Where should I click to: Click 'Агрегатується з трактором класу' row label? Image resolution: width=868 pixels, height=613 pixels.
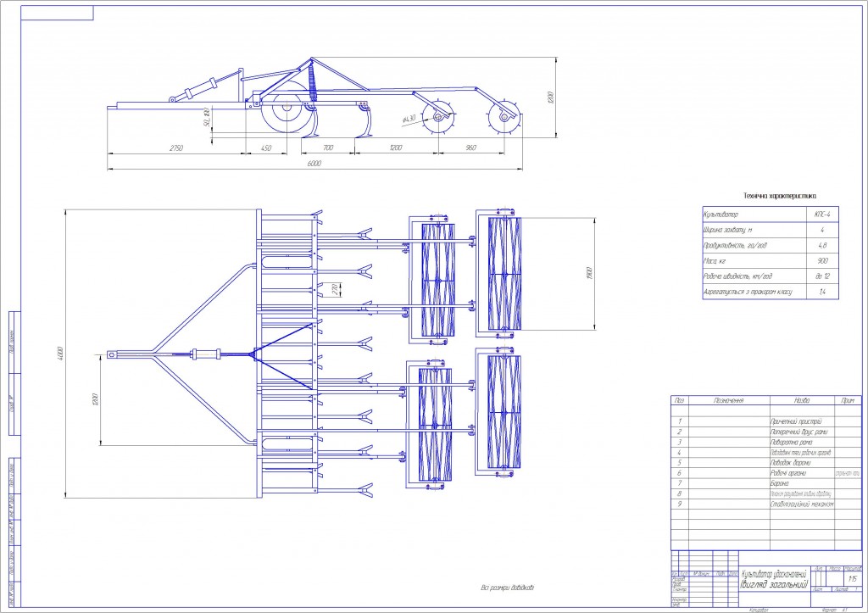(x=748, y=292)
